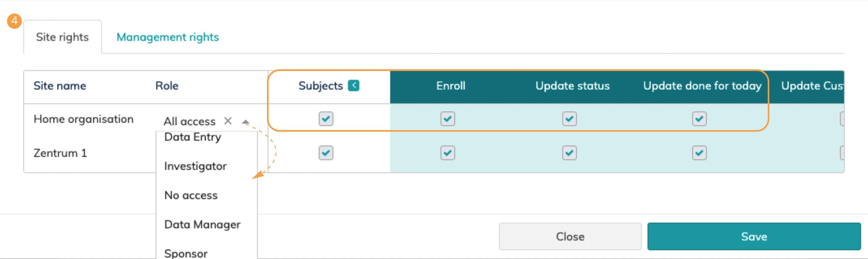Collapse the role dropdown caret

coord(246,122)
